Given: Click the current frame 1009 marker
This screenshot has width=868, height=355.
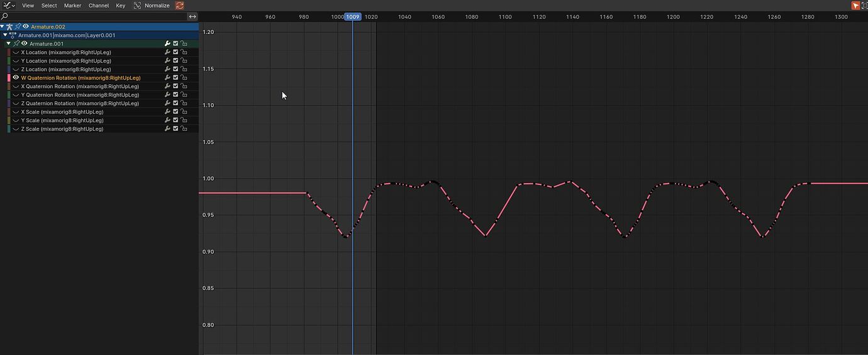Looking at the screenshot, I should pos(352,17).
